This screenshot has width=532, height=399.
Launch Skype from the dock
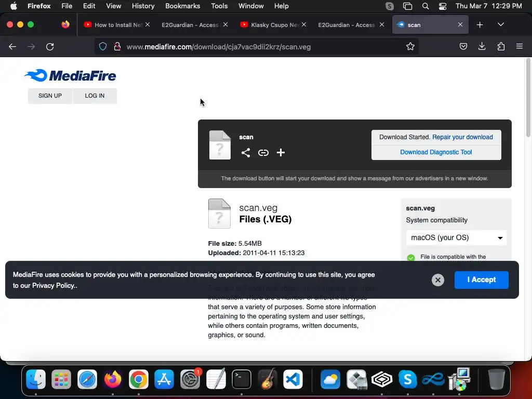(x=407, y=379)
